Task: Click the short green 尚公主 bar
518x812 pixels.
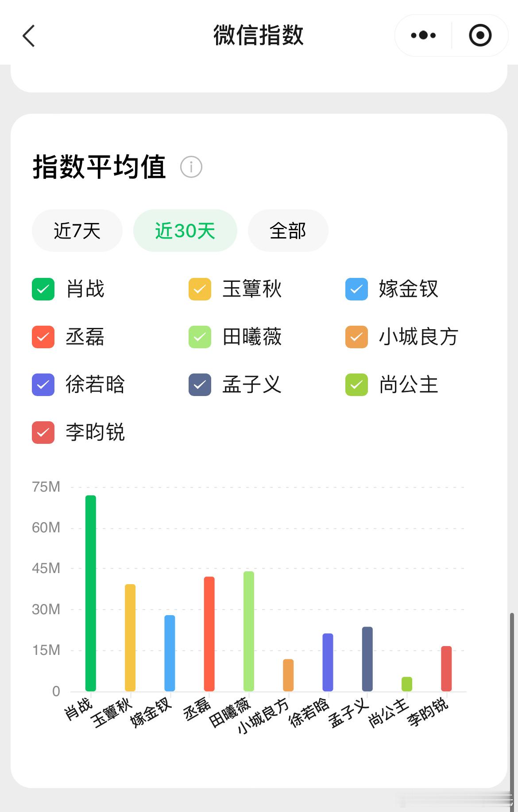Action: click(407, 684)
